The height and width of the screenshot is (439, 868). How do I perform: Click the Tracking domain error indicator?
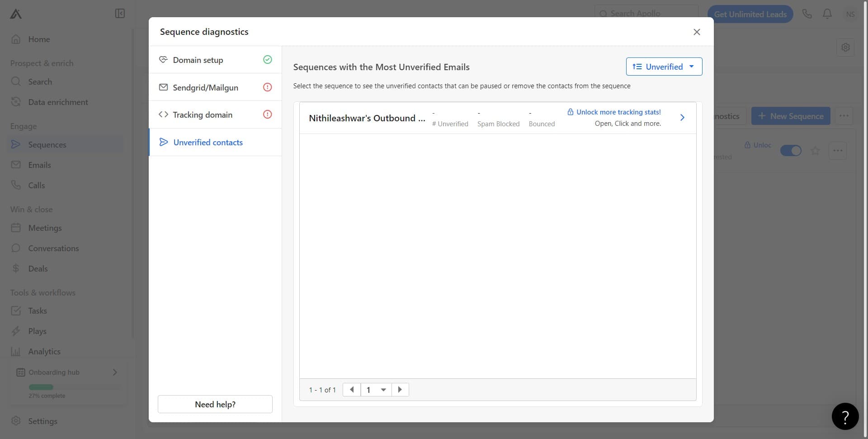(x=267, y=115)
